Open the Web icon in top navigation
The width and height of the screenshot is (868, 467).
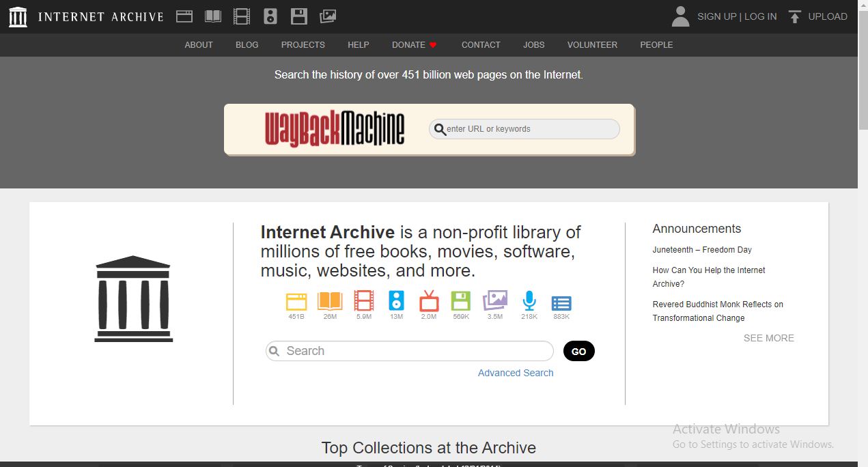coord(184,16)
